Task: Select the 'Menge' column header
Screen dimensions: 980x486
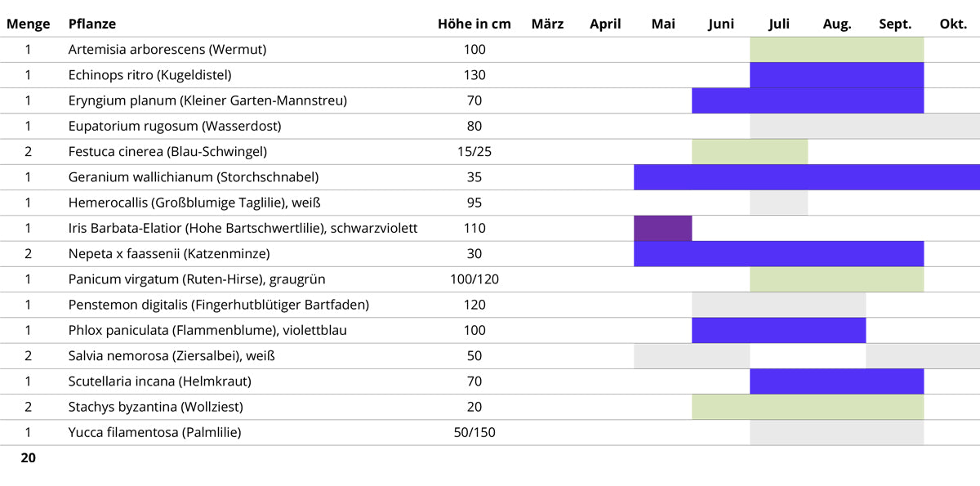Action: pyautogui.click(x=28, y=24)
